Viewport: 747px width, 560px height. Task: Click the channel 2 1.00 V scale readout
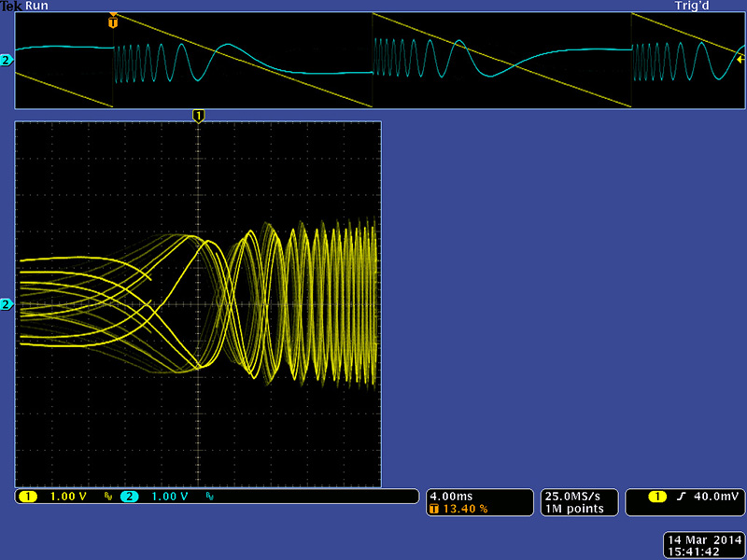click(169, 497)
